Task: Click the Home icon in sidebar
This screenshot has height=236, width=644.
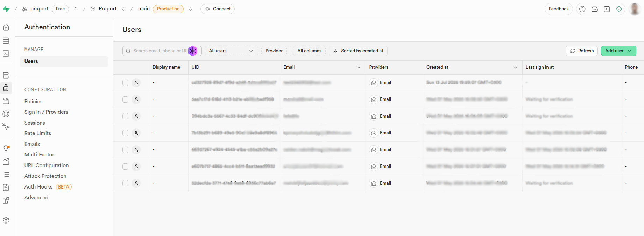Action: pyautogui.click(x=6, y=28)
